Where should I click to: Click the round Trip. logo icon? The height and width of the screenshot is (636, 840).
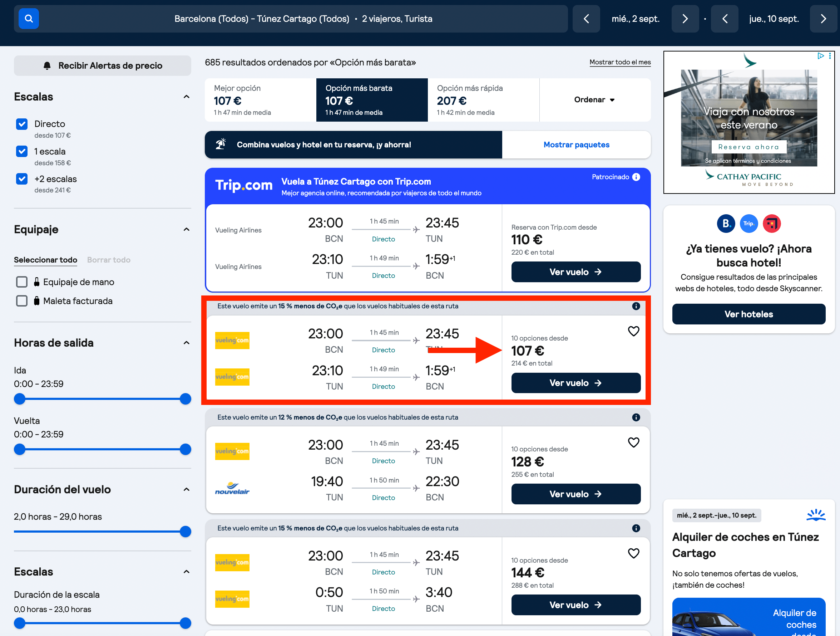[748, 224]
